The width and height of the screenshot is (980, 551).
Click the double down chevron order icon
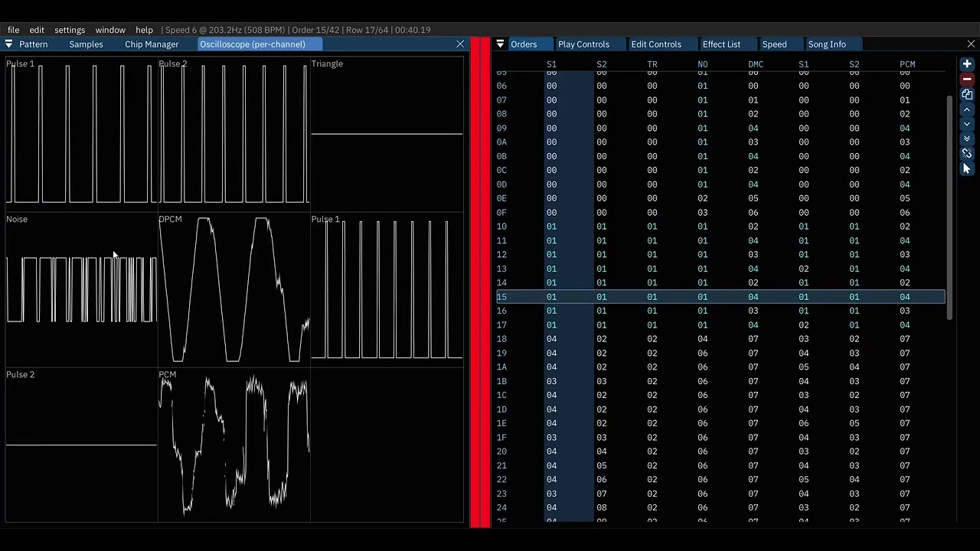pyautogui.click(x=967, y=139)
